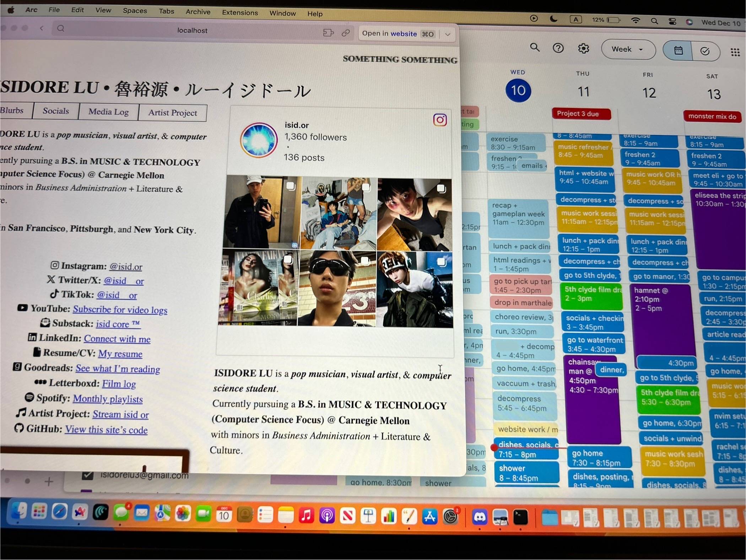Open the Spaces menu in Arc

135,11
